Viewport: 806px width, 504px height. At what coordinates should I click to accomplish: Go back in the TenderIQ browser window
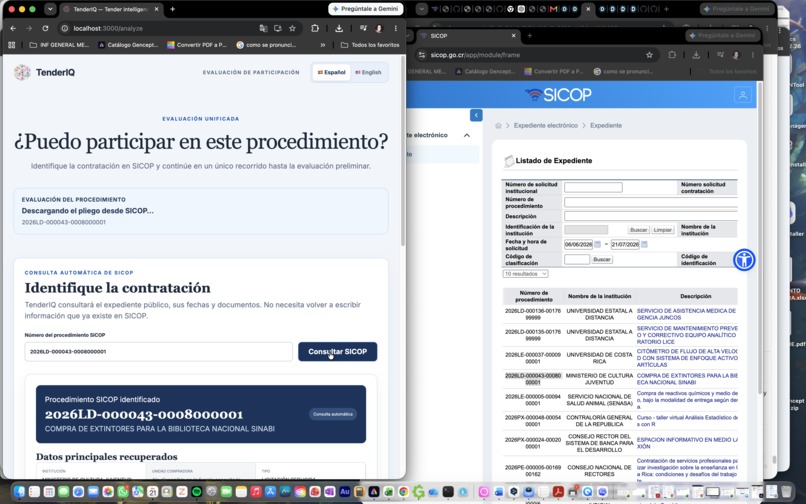[13, 28]
